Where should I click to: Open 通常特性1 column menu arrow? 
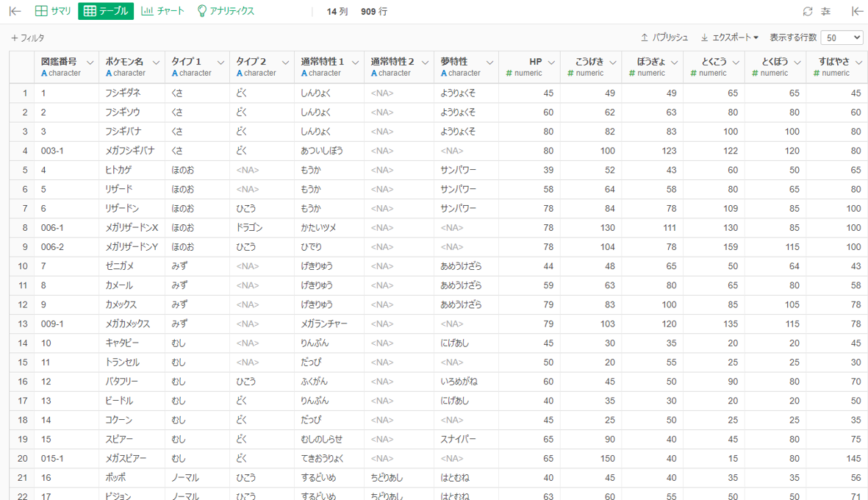[x=356, y=63]
